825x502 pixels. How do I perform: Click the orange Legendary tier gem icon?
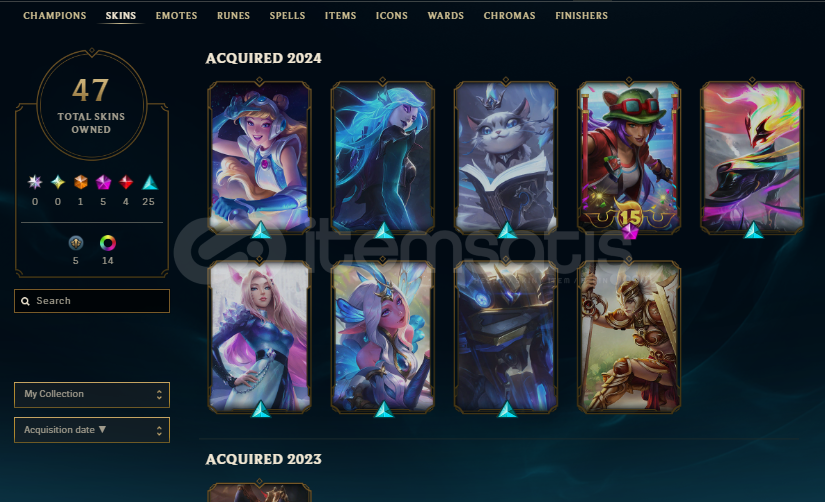click(81, 183)
